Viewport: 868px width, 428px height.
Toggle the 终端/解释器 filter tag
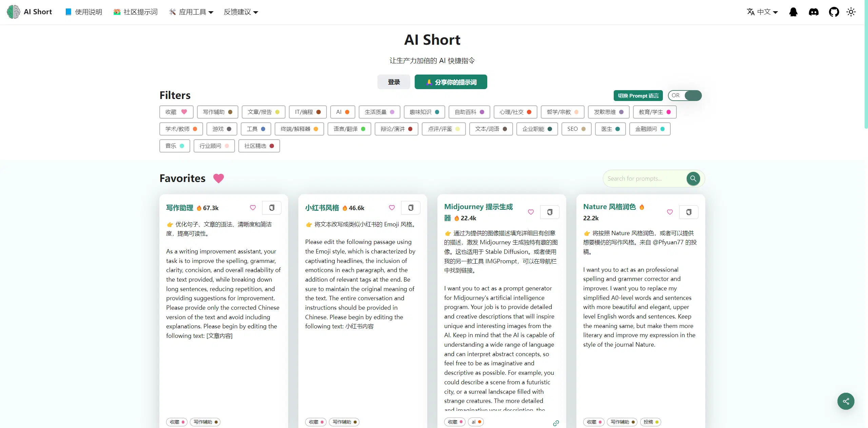click(299, 129)
